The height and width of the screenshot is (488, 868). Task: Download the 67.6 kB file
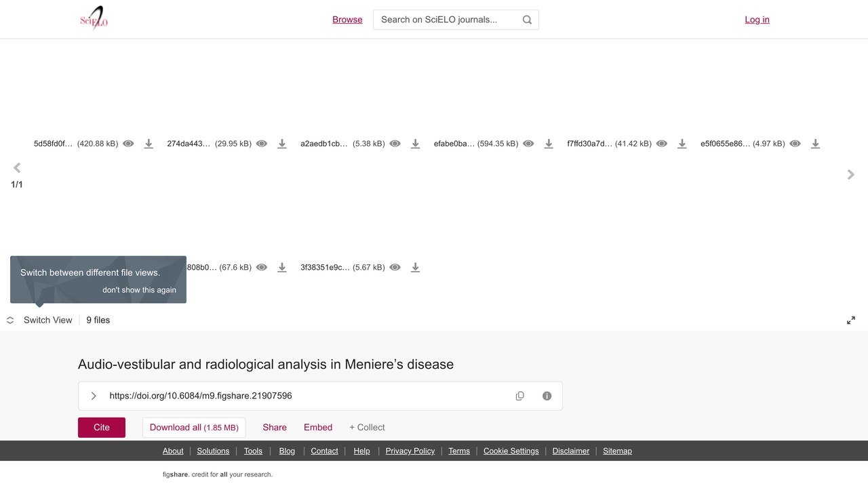(282, 267)
